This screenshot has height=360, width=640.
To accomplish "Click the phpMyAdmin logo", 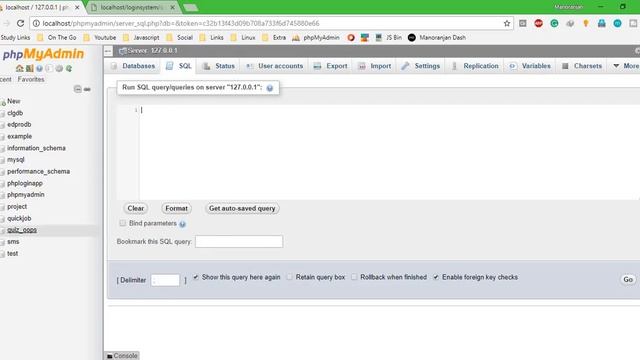I will (x=43, y=54).
